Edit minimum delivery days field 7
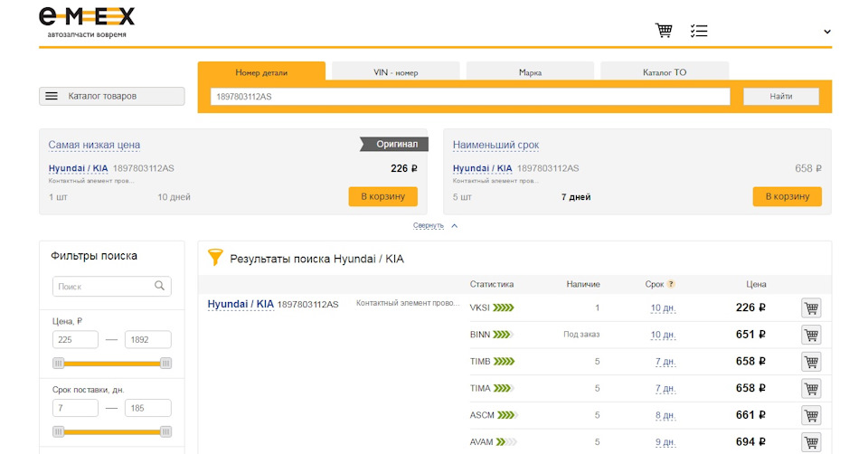The width and height of the screenshot is (868, 454). (75, 408)
